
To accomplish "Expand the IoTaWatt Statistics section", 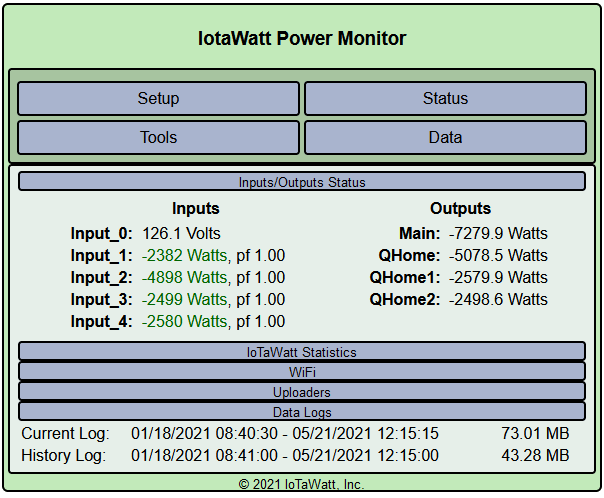I will (x=302, y=352).
